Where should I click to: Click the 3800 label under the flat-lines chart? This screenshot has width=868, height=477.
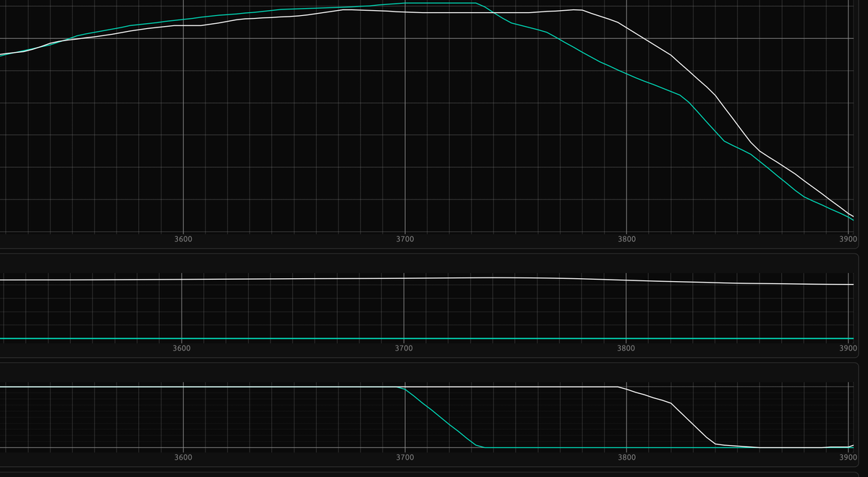coord(626,348)
